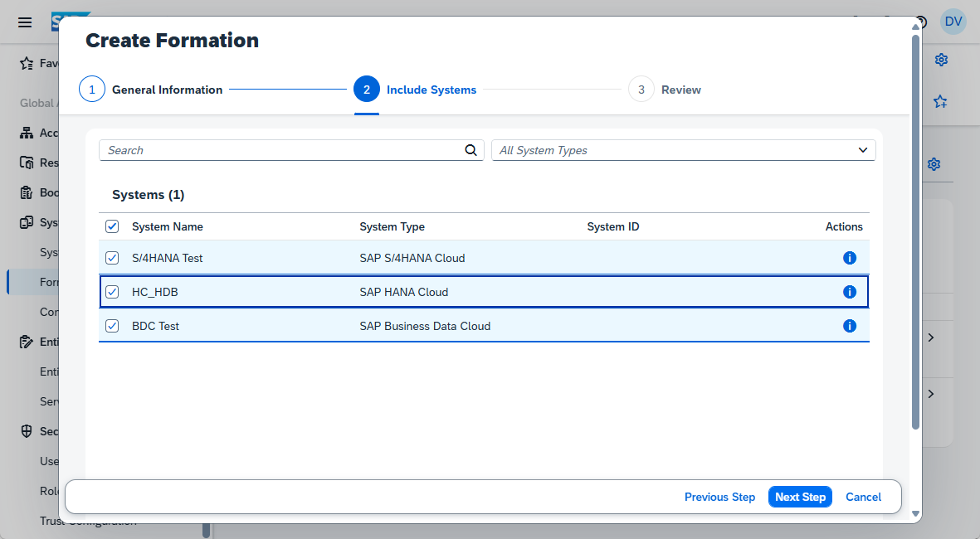Click the System Landscape sidebar icon
The image size is (980, 539).
pyautogui.click(x=27, y=222)
